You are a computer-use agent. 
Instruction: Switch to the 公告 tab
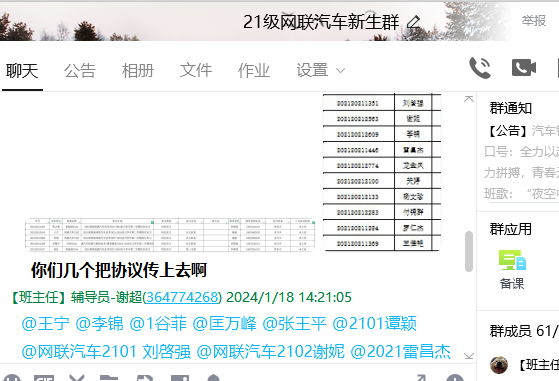(x=80, y=70)
